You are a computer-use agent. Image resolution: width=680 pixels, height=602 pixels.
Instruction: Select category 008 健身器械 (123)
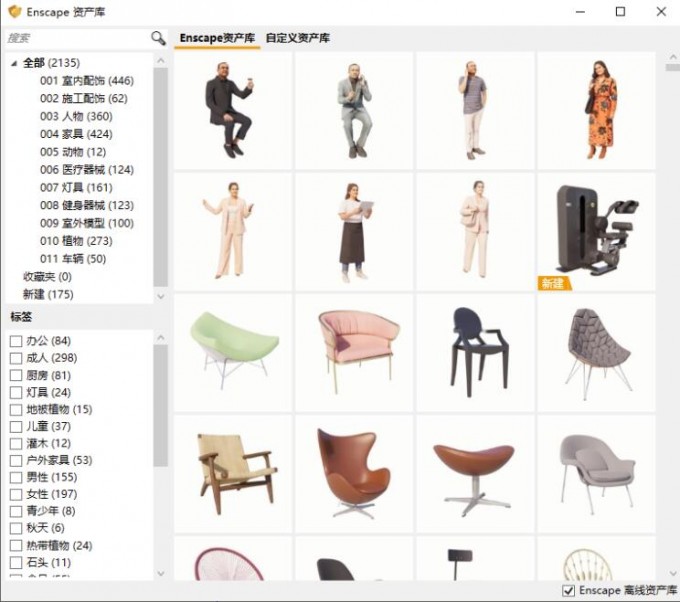tap(87, 205)
